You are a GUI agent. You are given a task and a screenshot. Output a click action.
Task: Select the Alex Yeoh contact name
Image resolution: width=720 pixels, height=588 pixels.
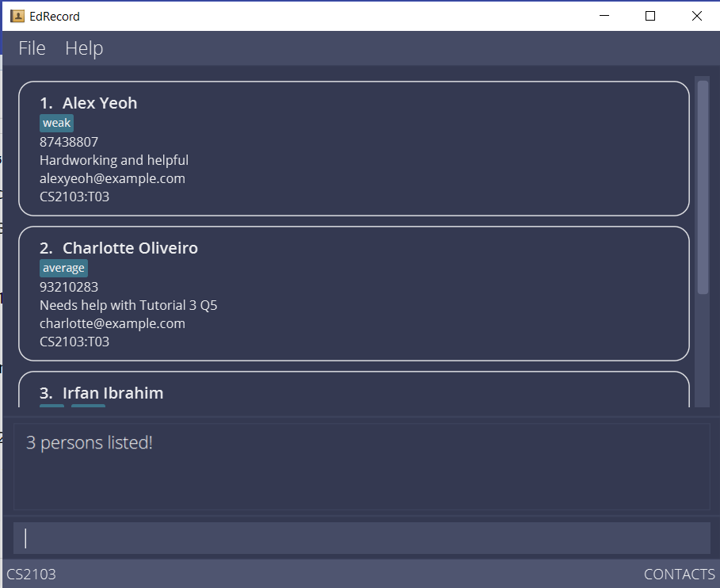pyautogui.click(x=100, y=103)
